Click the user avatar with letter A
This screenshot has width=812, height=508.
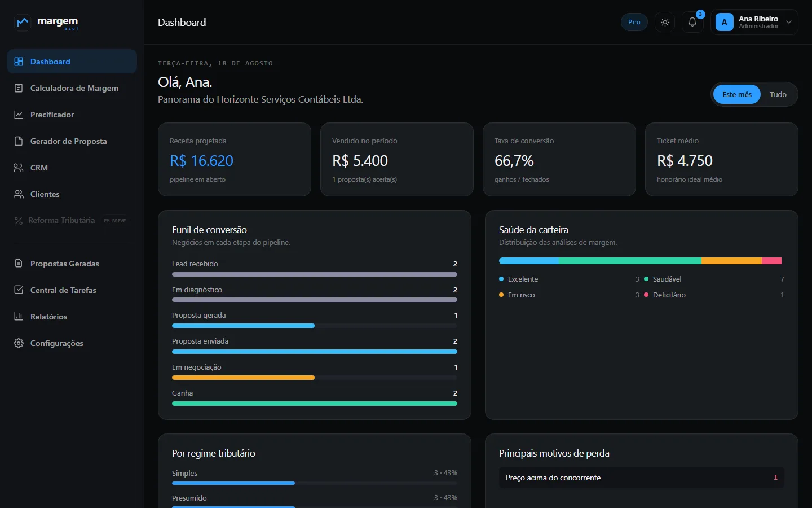(x=725, y=23)
